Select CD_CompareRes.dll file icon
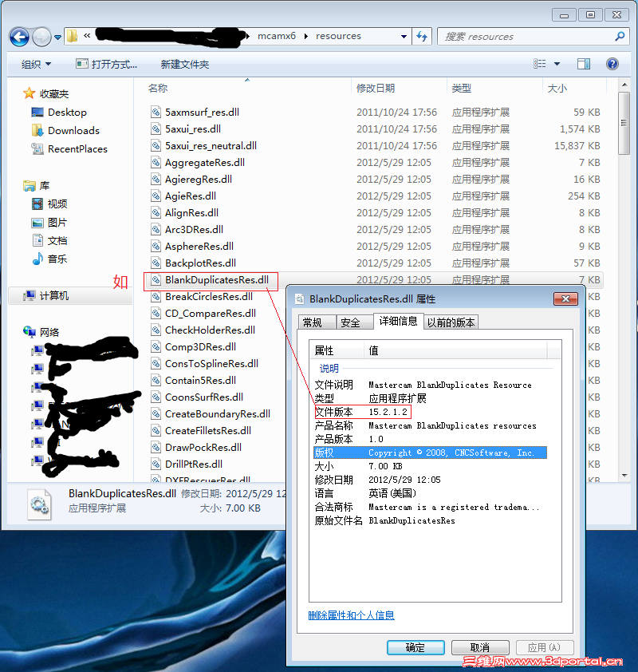The width and height of the screenshot is (638, 672). tap(156, 314)
